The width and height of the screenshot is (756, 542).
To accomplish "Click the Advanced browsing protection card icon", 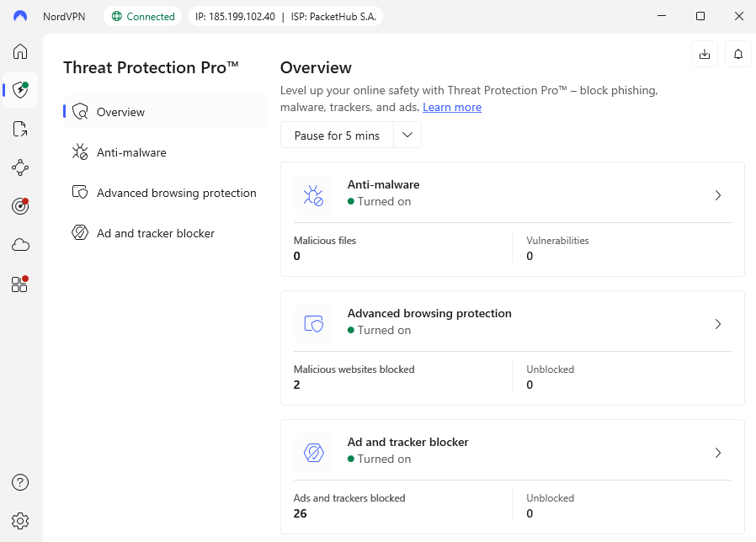I will click(313, 324).
